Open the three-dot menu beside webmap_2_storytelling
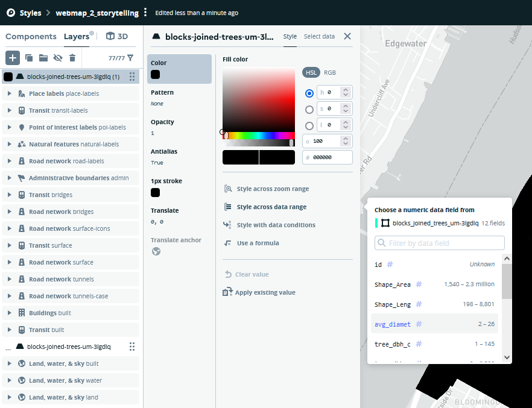The width and height of the screenshot is (532, 408). click(145, 13)
